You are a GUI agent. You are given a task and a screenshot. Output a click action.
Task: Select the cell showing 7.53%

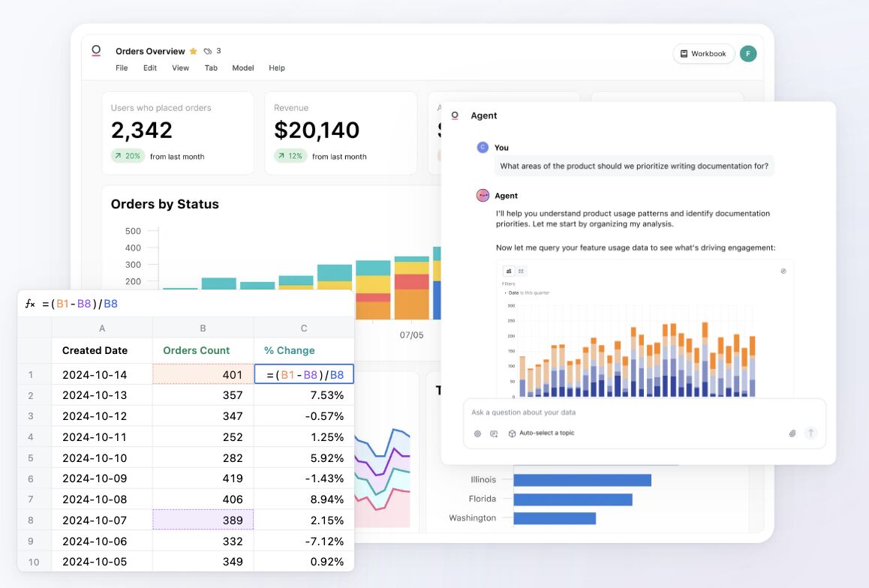[x=304, y=395]
